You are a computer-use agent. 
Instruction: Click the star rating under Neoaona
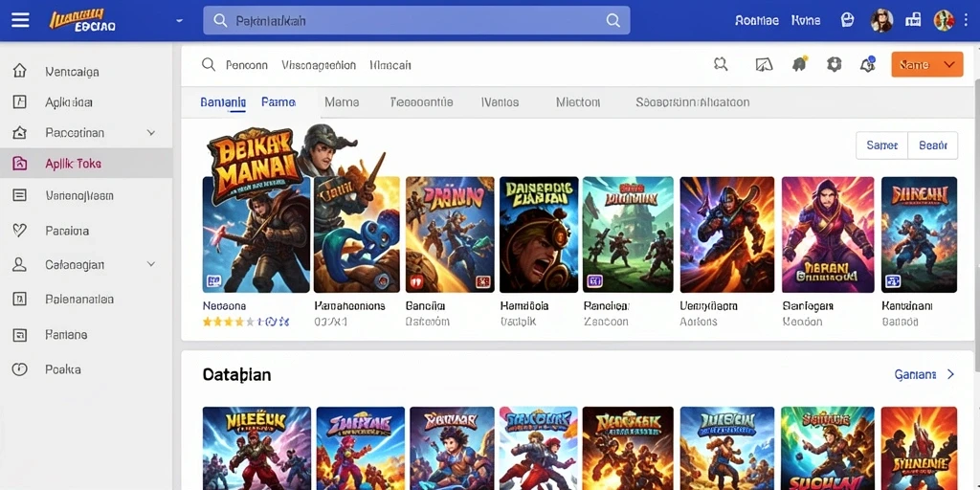coord(246,322)
